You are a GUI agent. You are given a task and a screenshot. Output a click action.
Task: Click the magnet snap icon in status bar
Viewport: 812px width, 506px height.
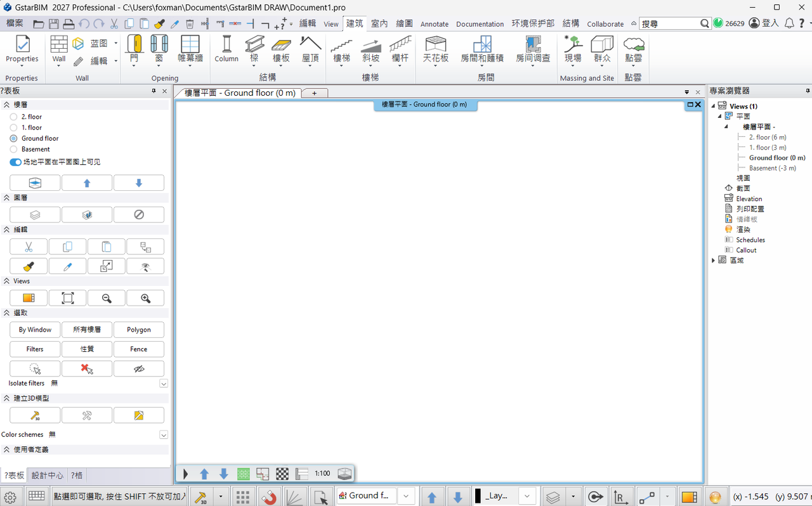coord(270,496)
